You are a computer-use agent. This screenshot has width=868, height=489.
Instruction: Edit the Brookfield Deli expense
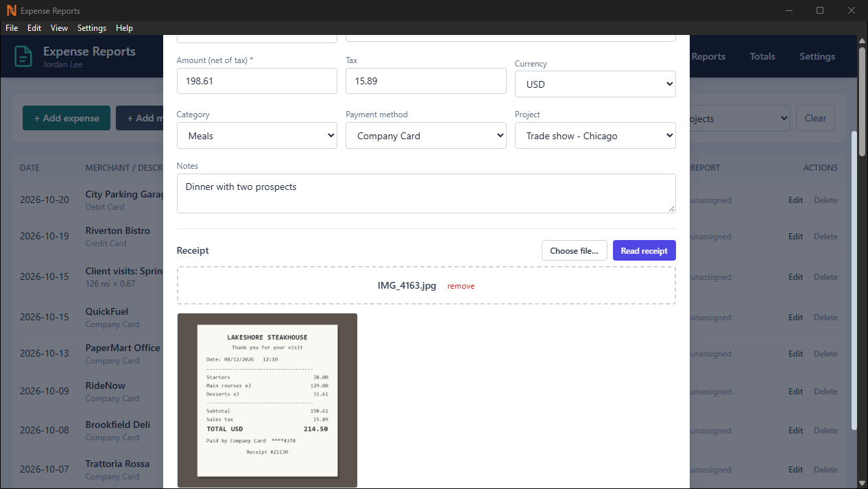coord(795,431)
